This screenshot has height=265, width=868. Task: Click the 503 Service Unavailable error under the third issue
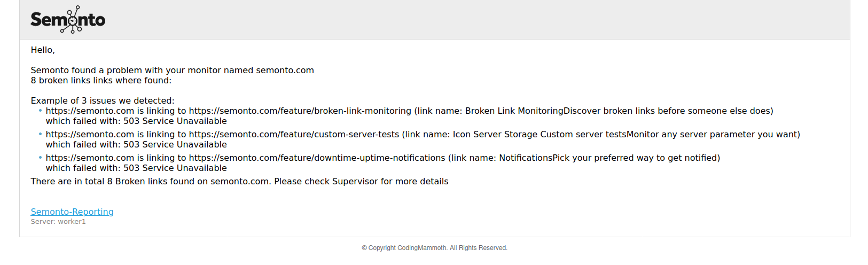[175, 168]
